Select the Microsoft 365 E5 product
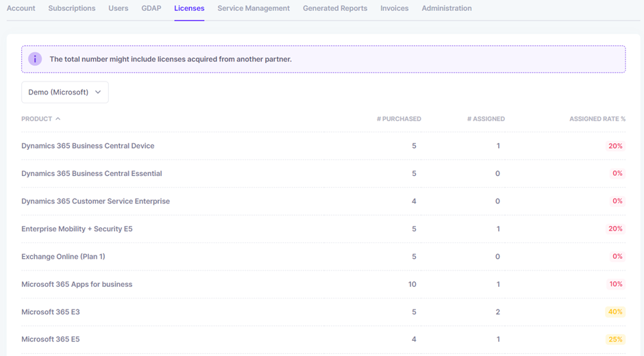The image size is (644, 356). [x=51, y=339]
